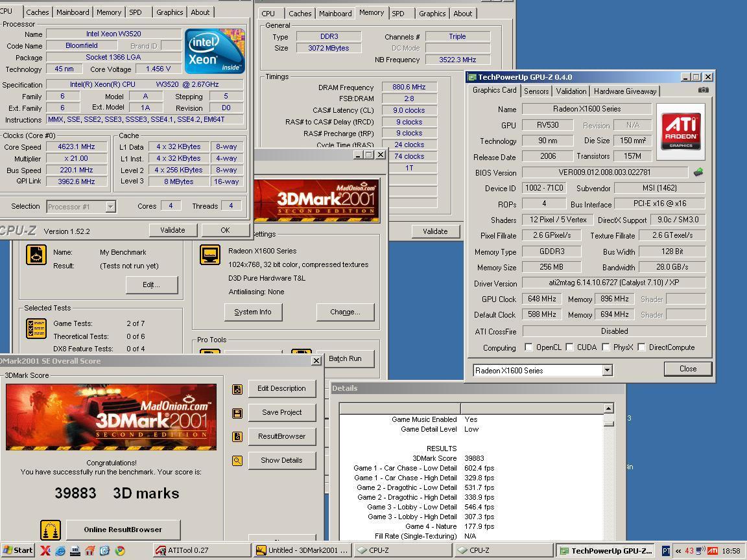This screenshot has height=560, width=747.
Task: Click the ATI Radeon logo in GPU-Z
Action: click(681, 131)
